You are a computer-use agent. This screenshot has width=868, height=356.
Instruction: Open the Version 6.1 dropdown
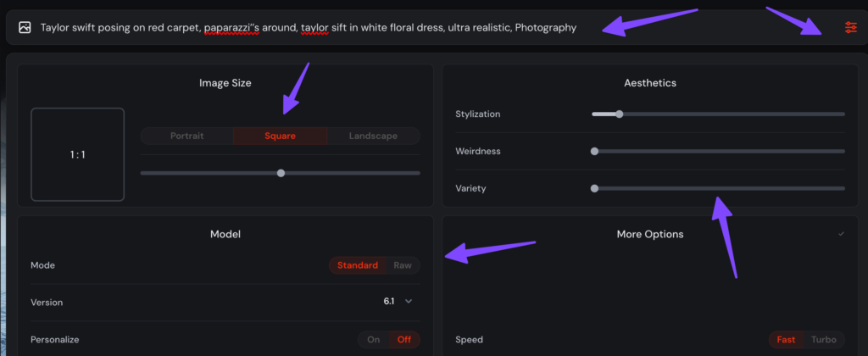[398, 302]
